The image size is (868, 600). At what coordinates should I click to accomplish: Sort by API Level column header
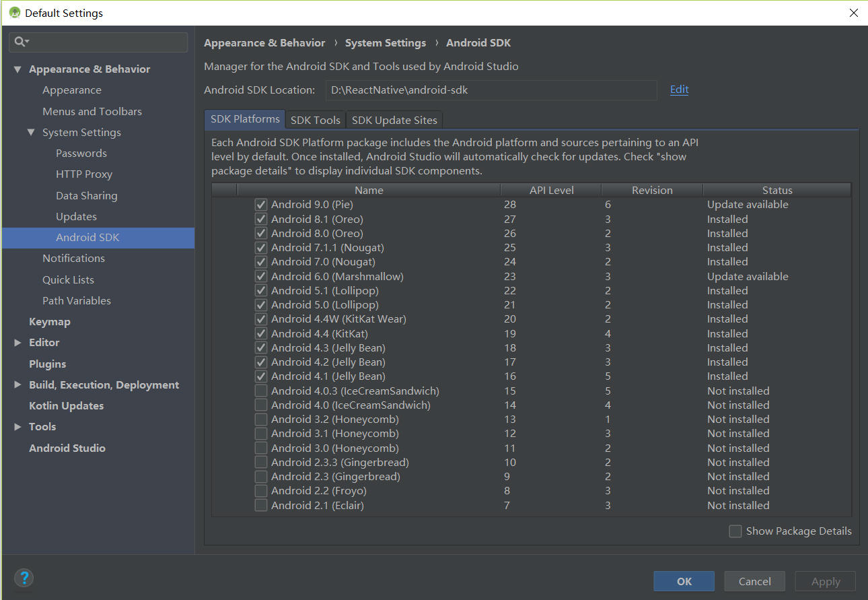point(551,191)
